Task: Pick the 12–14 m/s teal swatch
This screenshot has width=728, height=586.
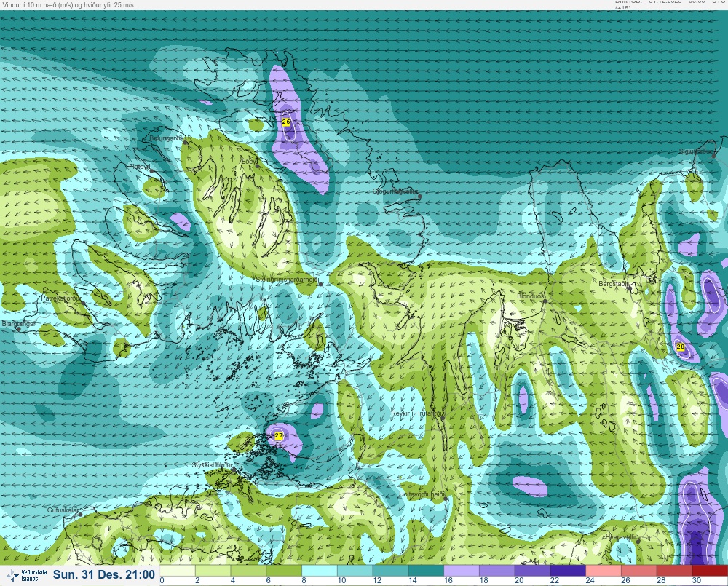Action: click(390, 571)
